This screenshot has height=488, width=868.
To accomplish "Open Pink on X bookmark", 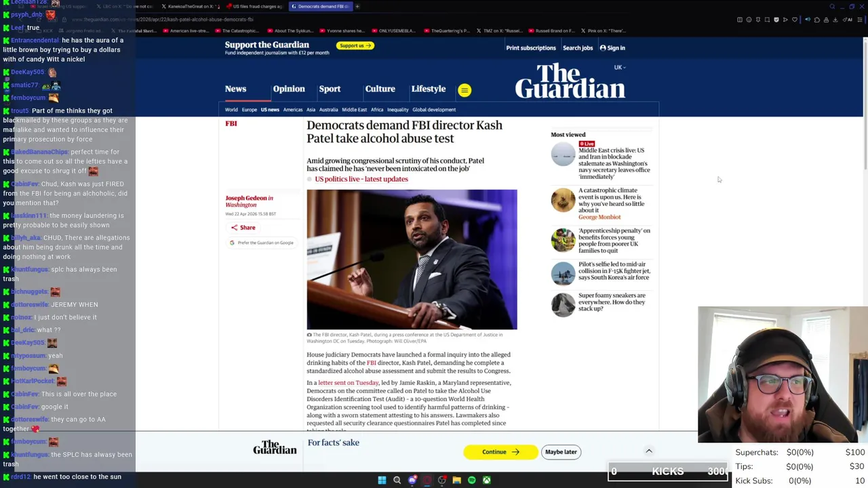I will point(603,30).
